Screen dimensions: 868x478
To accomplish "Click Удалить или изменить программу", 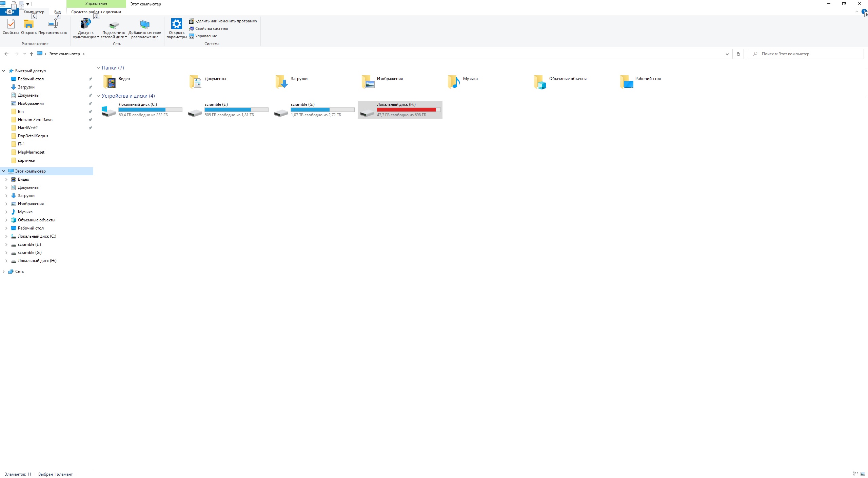I will click(226, 21).
